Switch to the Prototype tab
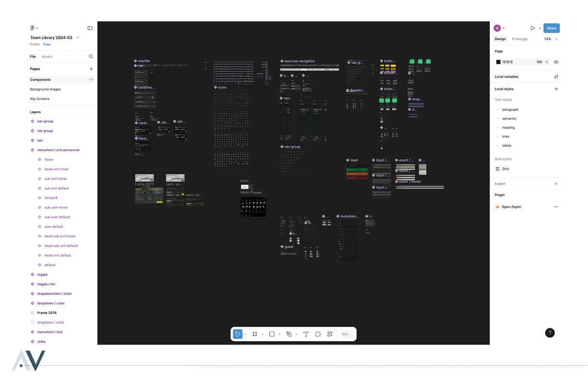The width and height of the screenshot is (588, 380). (519, 39)
